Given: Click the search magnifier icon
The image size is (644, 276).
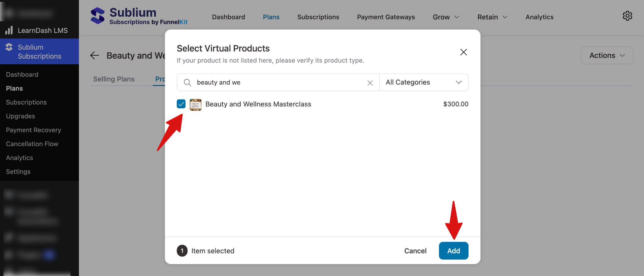Looking at the screenshot, I should [187, 83].
